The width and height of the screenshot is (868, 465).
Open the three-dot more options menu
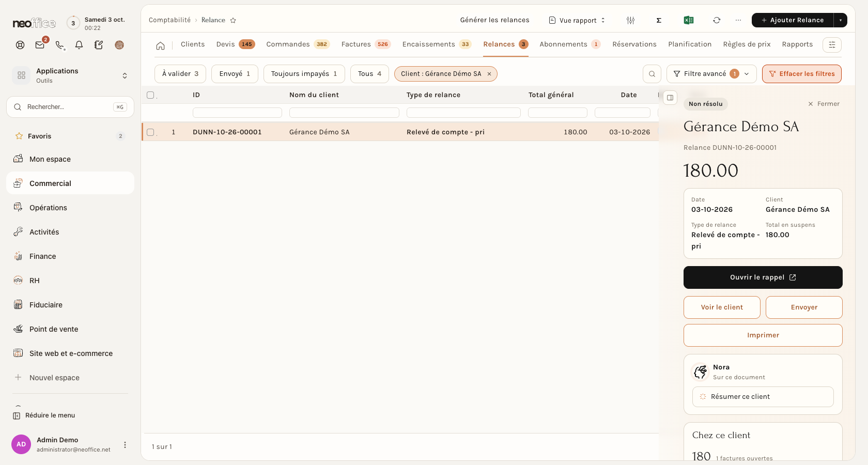738,20
